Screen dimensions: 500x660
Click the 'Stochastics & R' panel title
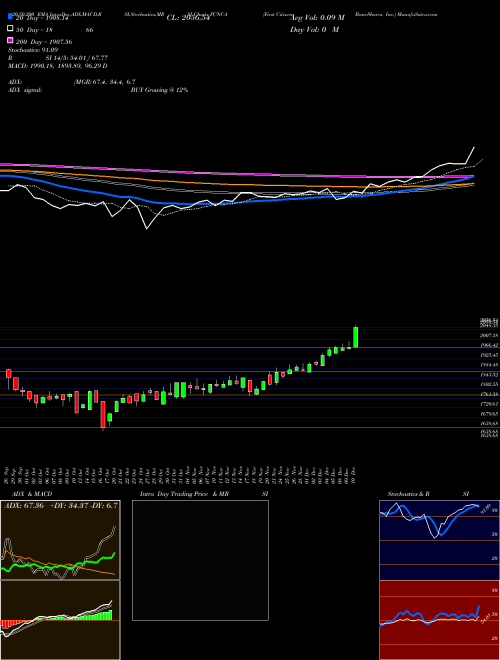(408, 494)
